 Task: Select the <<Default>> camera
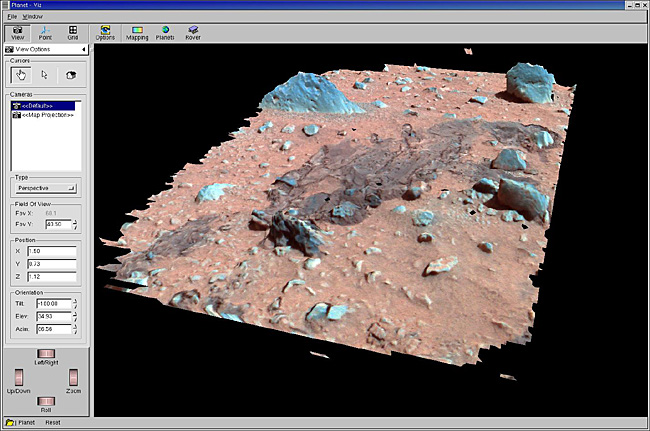[37, 105]
